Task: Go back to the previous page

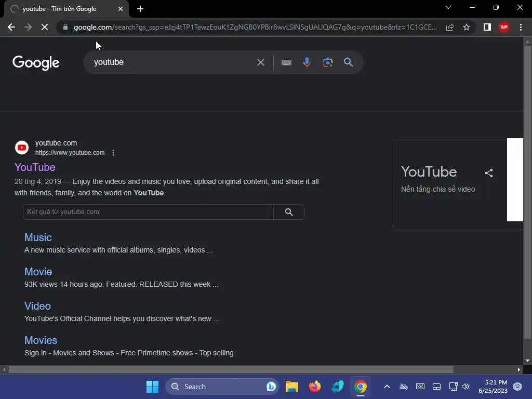Action: coord(11,27)
